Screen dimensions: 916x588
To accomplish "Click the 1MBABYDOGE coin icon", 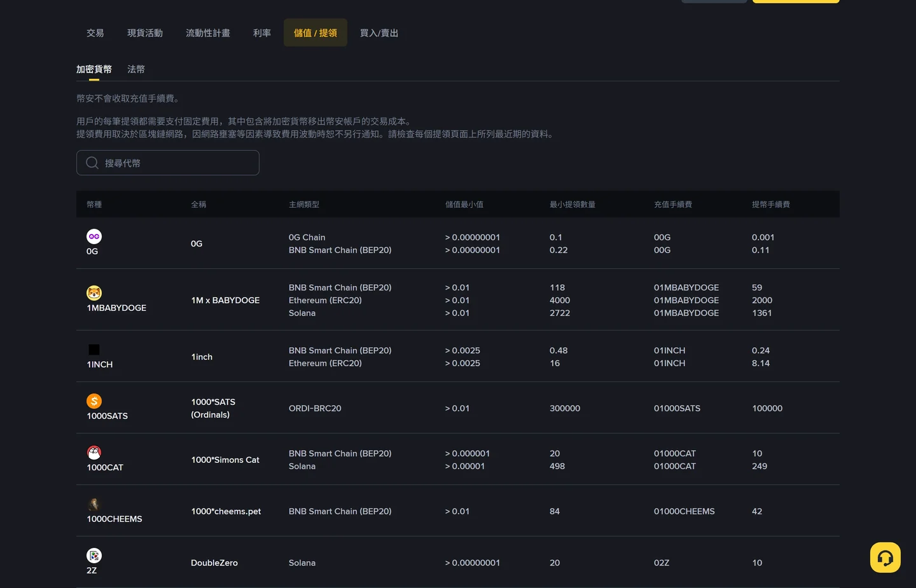I will (94, 293).
